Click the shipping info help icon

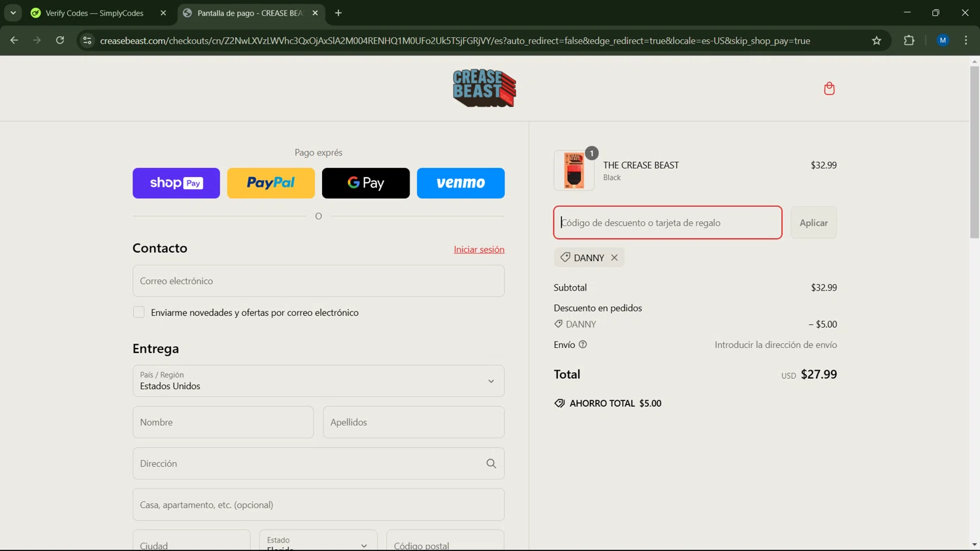(583, 345)
